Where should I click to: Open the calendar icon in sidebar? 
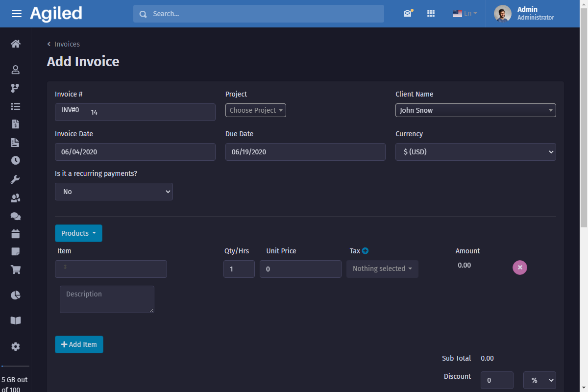click(x=16, y=234)
